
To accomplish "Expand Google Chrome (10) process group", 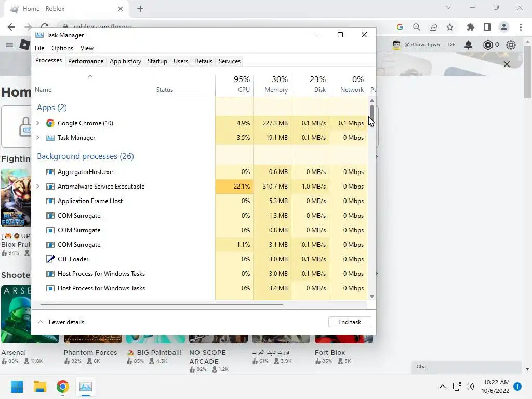I will [x=37, y=123].
